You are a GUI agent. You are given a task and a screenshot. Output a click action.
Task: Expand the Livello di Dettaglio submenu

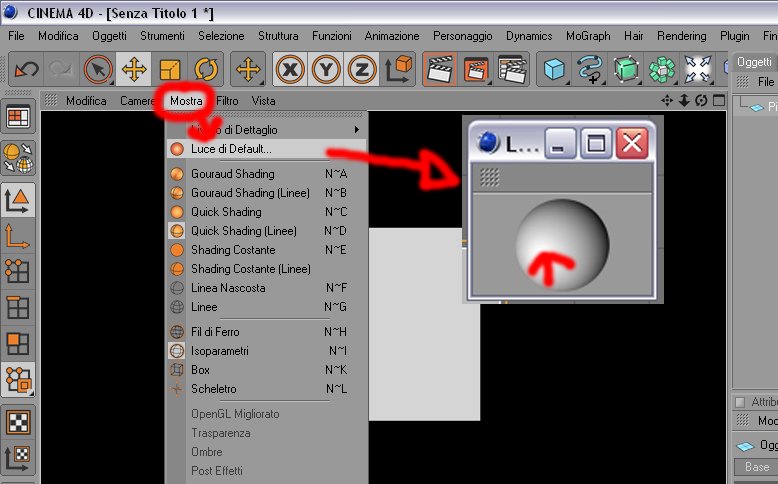[x=267, y=130]
